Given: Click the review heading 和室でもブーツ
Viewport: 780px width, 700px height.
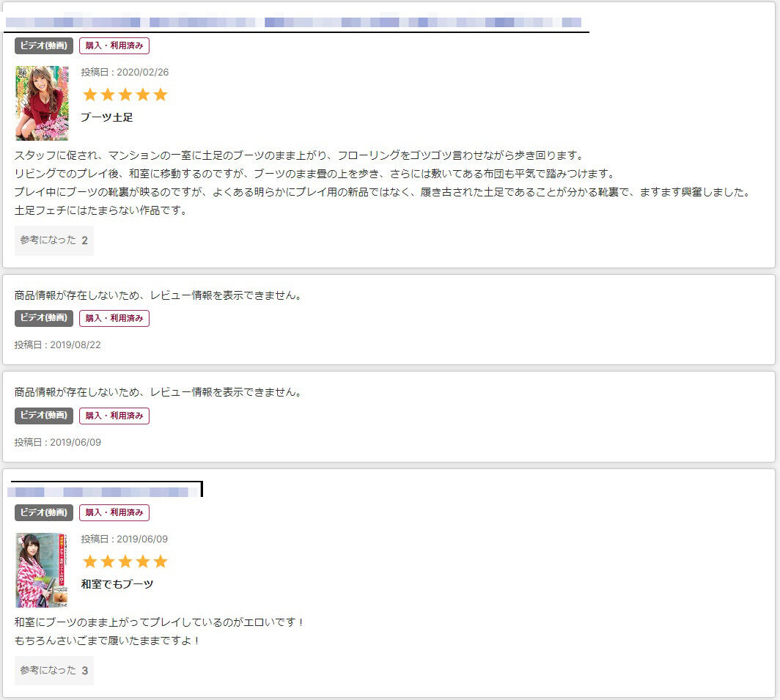Looking at the screenshot, I should click(117, 584).
